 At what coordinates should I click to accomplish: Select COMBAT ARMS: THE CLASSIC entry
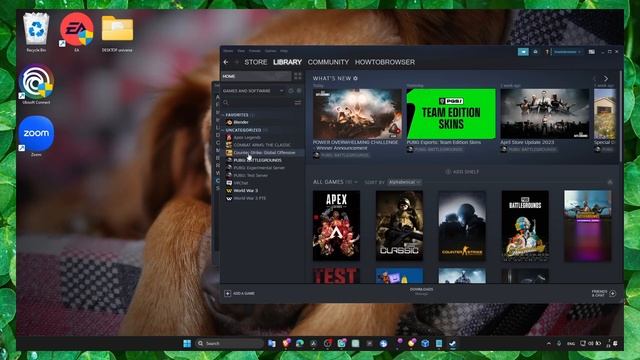coord(263,145)
